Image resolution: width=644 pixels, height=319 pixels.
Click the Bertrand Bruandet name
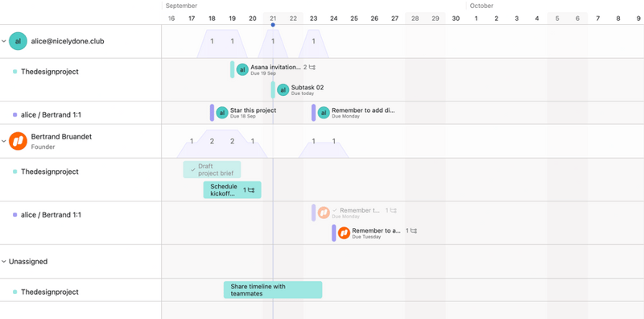click(62, 137)
